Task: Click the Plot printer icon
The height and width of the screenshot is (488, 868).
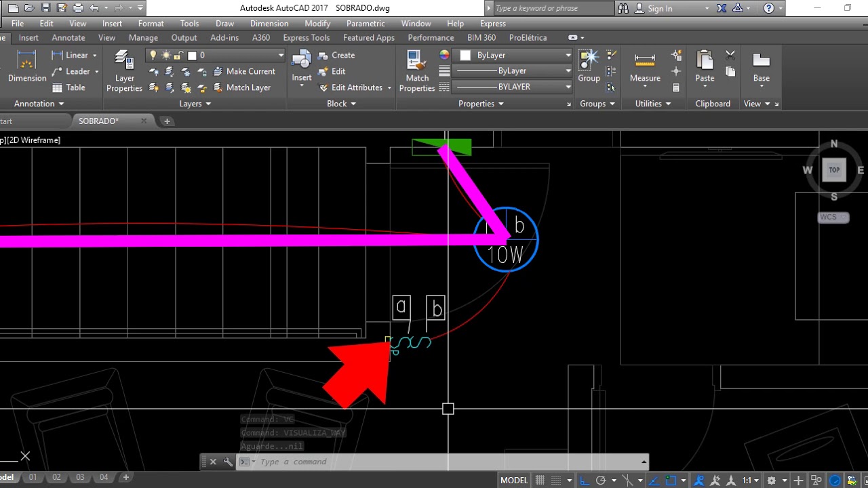Action: tap(78, 8)
